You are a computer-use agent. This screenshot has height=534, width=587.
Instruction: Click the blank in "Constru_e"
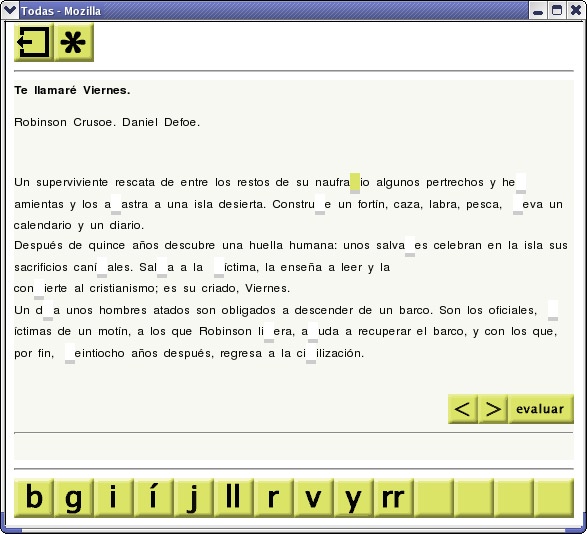320,204
